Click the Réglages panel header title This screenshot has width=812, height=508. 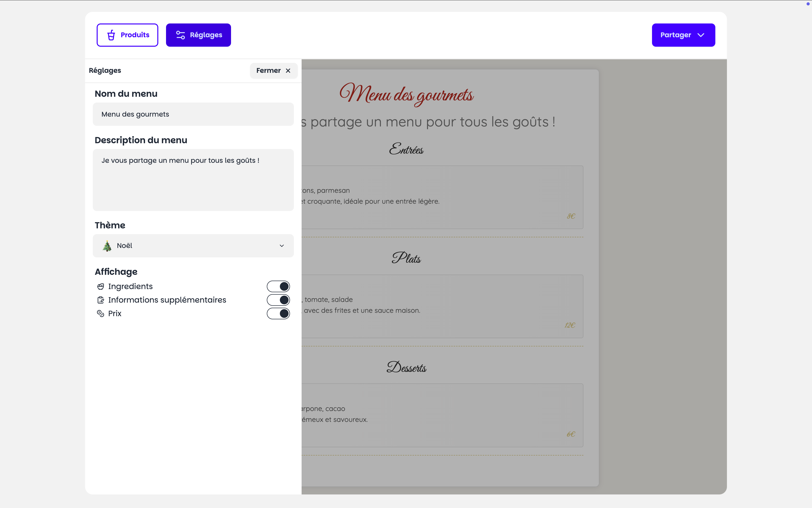(x=105, y=71)
